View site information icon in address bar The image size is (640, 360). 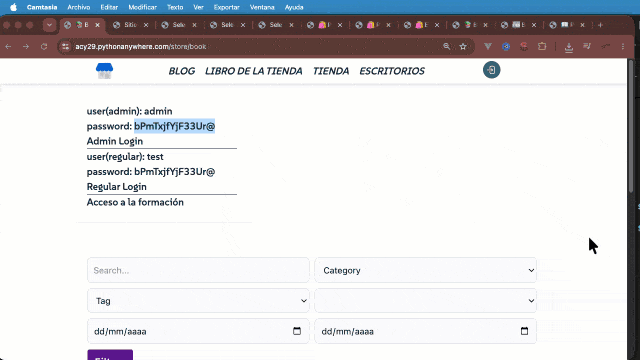(65, 47)
